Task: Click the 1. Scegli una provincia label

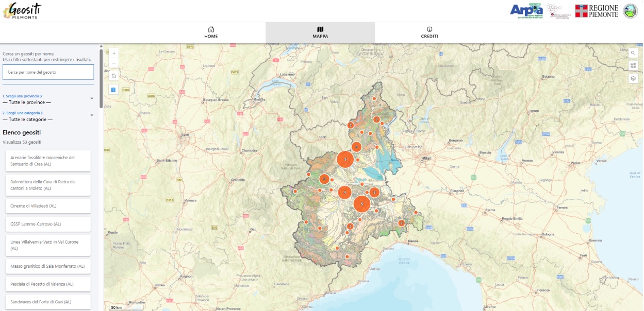Action: [22, 96]
